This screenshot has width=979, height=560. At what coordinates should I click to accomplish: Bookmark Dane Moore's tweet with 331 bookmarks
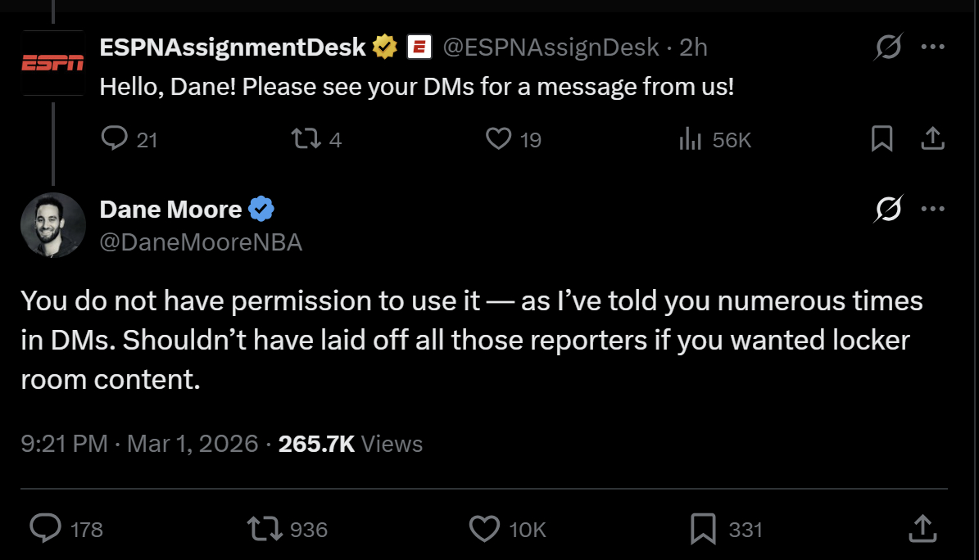tap(704, 528)
